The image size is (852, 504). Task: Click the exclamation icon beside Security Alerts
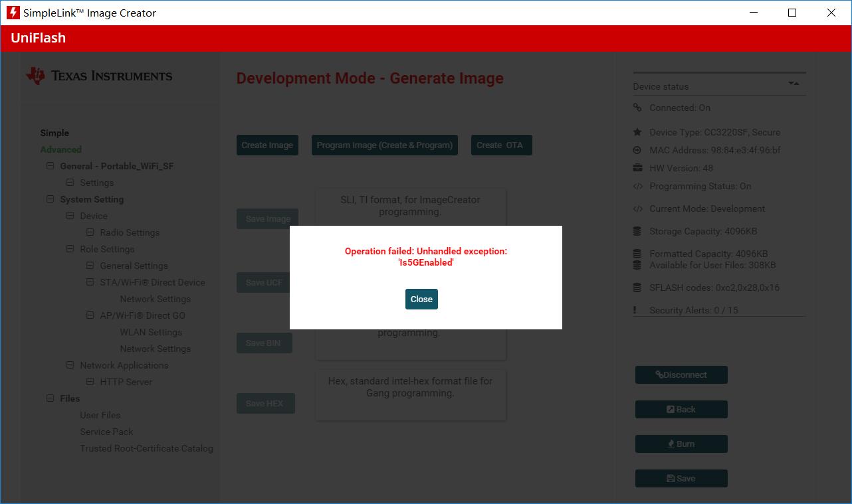click(x=635, y=310)
